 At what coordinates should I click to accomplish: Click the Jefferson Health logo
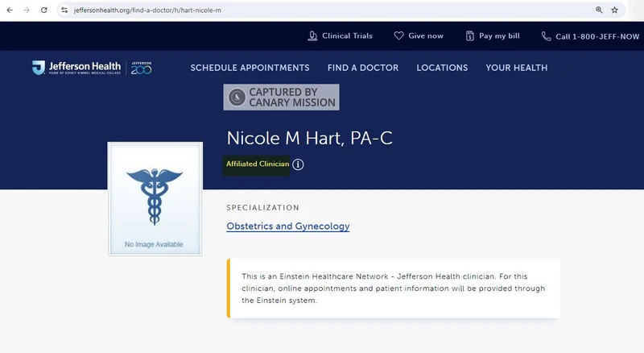point(76,68)
